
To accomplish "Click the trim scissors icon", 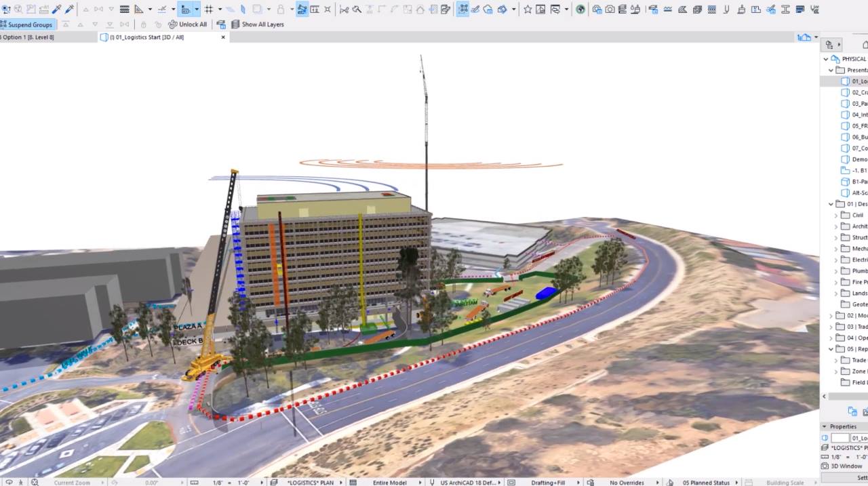I will [344, 9].
